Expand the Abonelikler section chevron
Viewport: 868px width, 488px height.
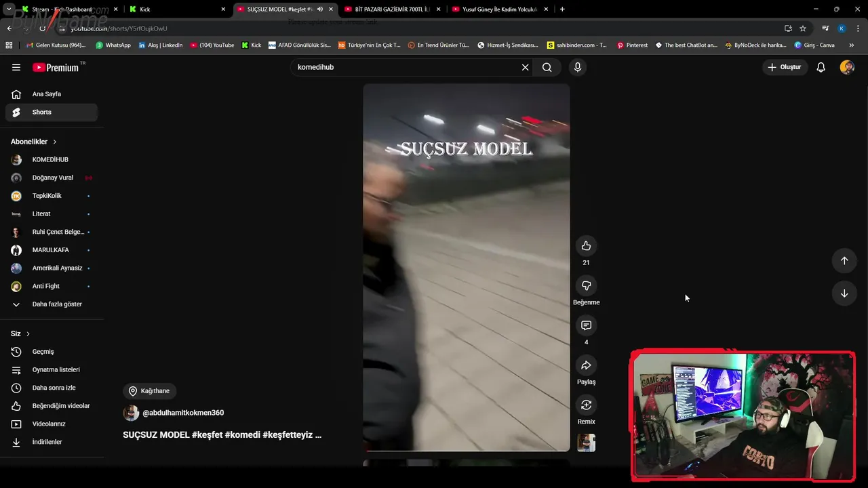[x=54, y=142]
